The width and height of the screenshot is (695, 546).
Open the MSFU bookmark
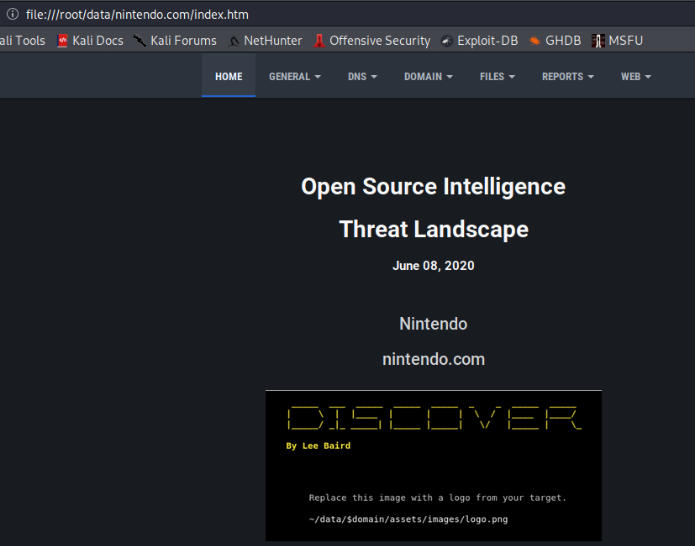click(x=617, y=41)
